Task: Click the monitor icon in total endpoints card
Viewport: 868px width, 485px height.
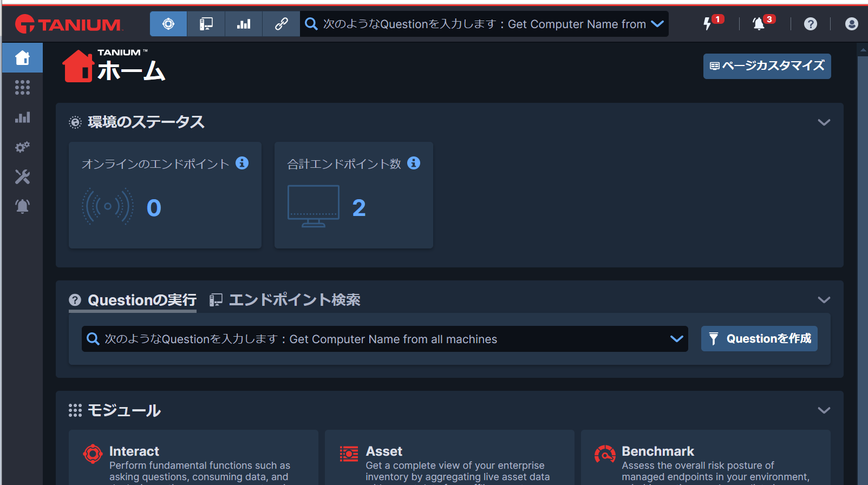Action: 314,206
